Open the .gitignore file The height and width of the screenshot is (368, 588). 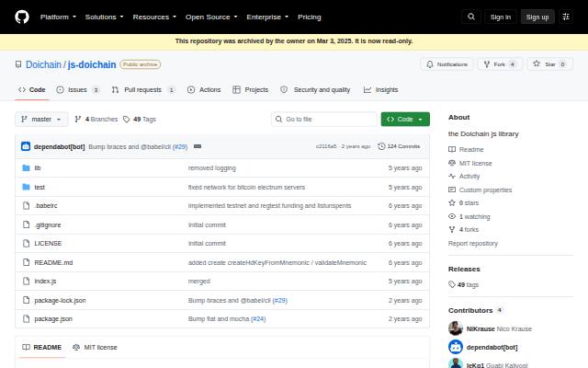[48, 224]
